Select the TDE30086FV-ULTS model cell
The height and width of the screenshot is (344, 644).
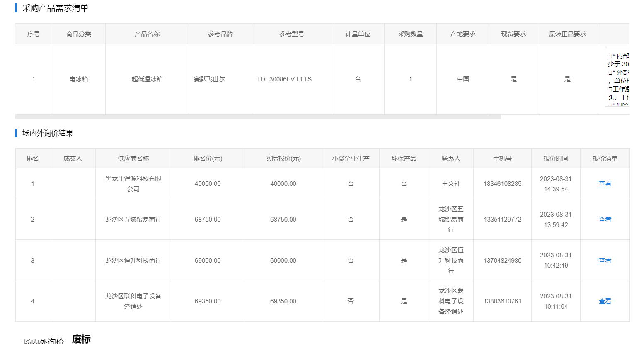[x=284, y=79]
